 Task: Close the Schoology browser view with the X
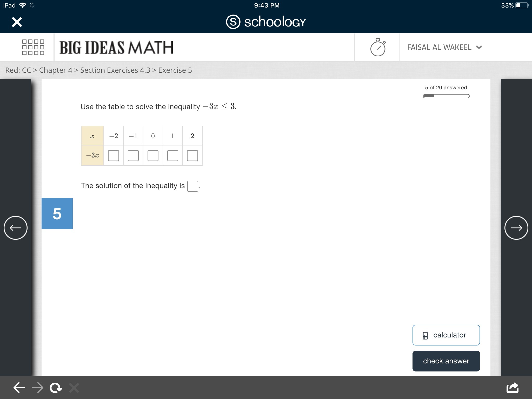[x=17, y=22]
